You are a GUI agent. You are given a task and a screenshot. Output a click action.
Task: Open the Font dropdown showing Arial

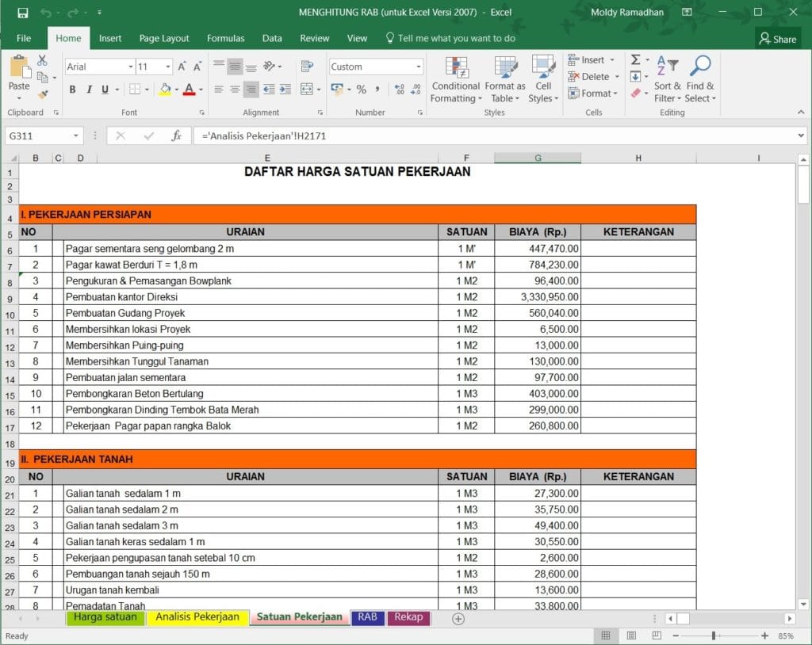click(129, 66)
